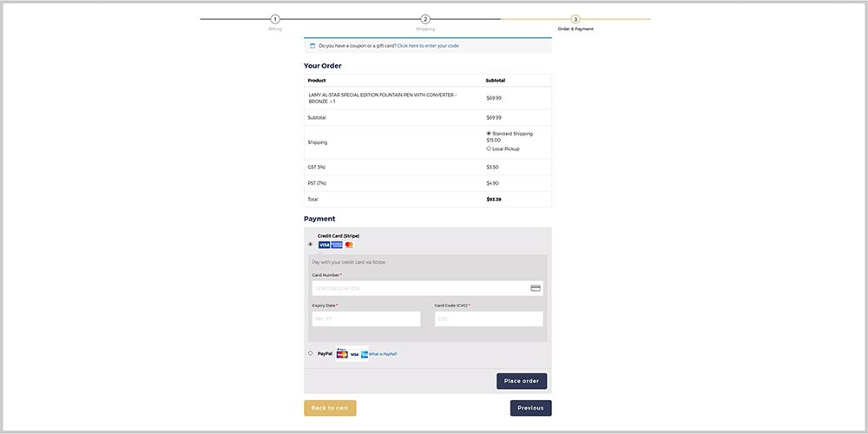Click the Mastercard logo under Credit Card

coord(349,245)
